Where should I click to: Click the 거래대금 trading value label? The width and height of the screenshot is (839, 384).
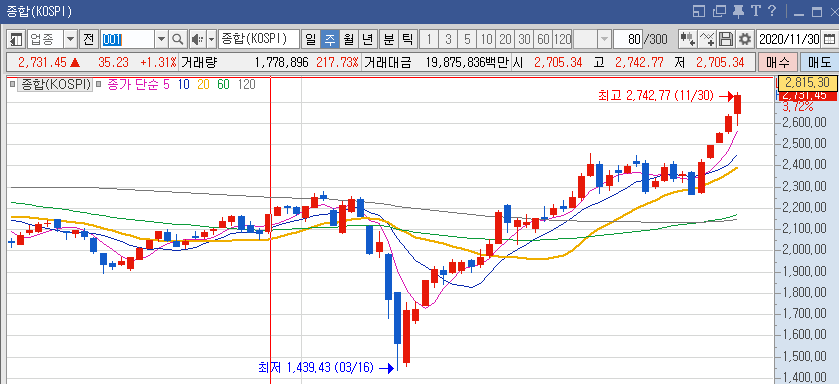point(387,63)
